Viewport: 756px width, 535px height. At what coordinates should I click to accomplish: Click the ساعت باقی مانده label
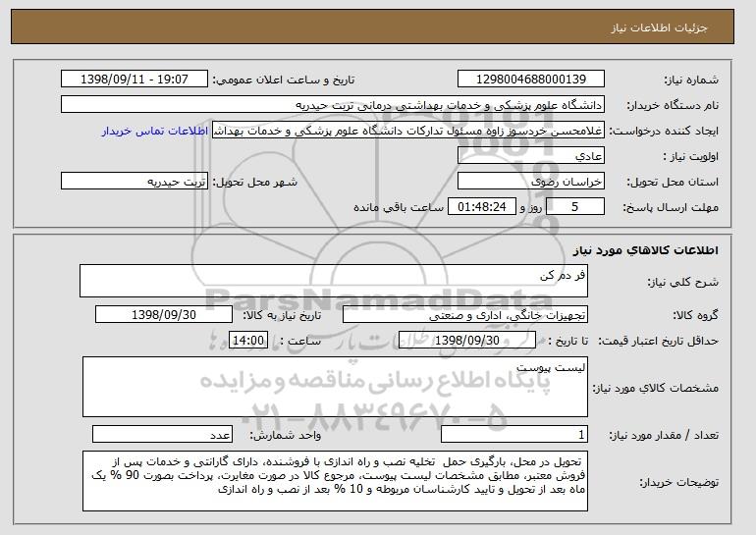click(399, 207)
